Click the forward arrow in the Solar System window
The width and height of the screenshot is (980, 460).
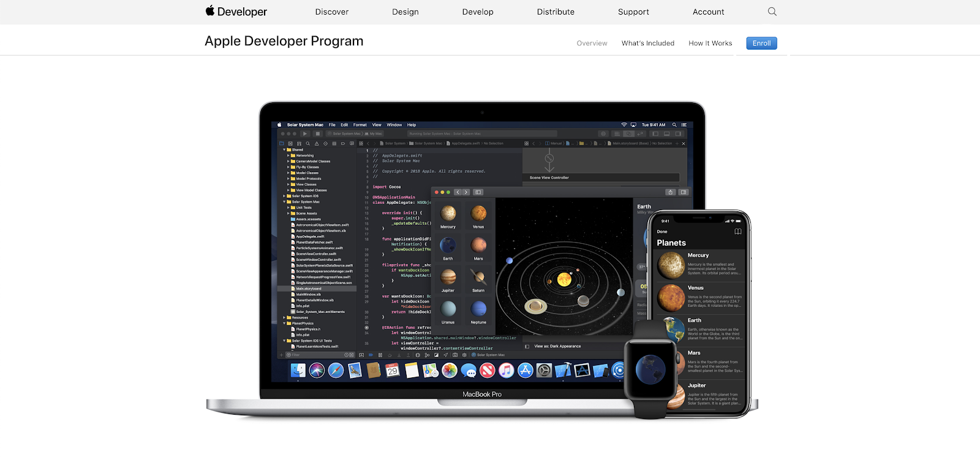[x=466, y=192]
